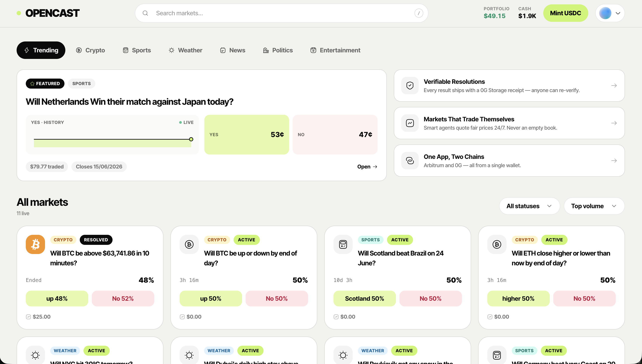642x364 pixels.
Task: Click the crypto icon on BTC up or down market
Action: (x=189, y=244)
